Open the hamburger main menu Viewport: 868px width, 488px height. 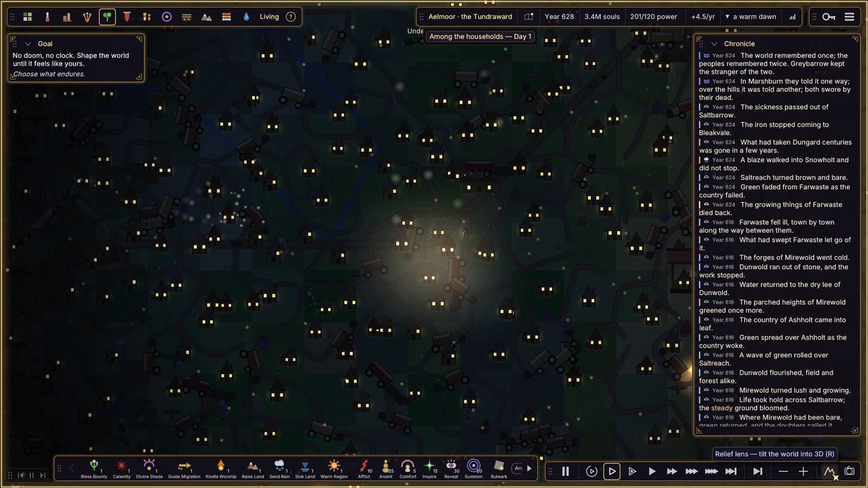pyautogui.click(x=849, y=17)
